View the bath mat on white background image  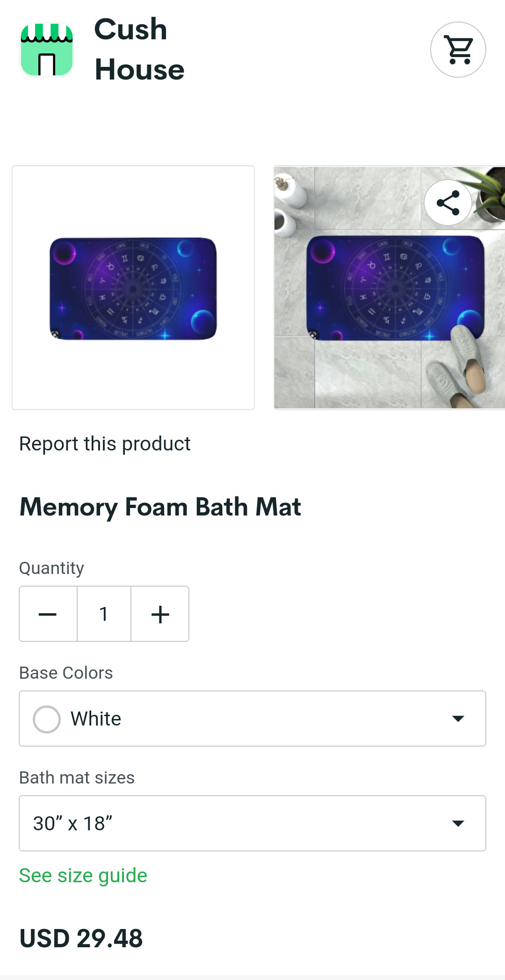pyautogui.click(x=133, y=288)
